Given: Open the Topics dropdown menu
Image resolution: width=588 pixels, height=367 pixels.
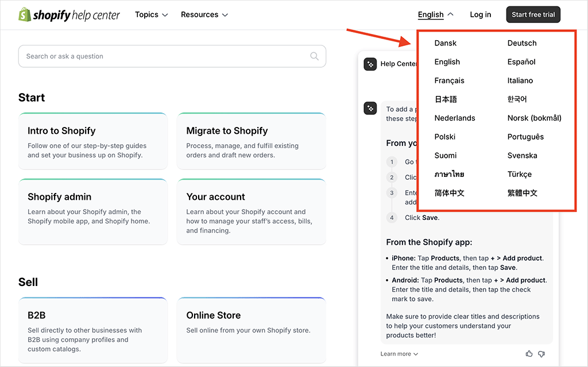Looking at the screenshot, I should point(151,14).
